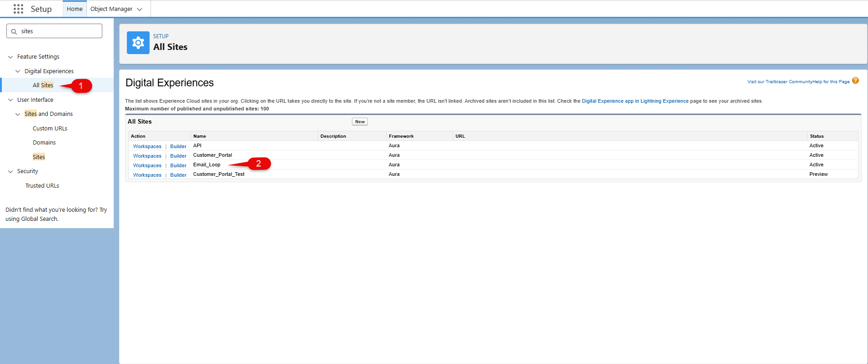The height and width of the screenshot is (364, 868).
Task: Open Builder for Customer_Portal_Test
Action: point(178,175)
